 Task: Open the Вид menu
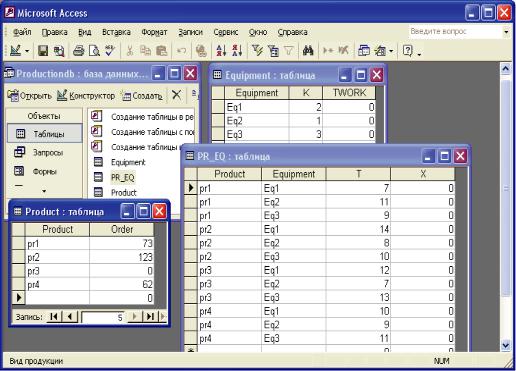(85, 32)
